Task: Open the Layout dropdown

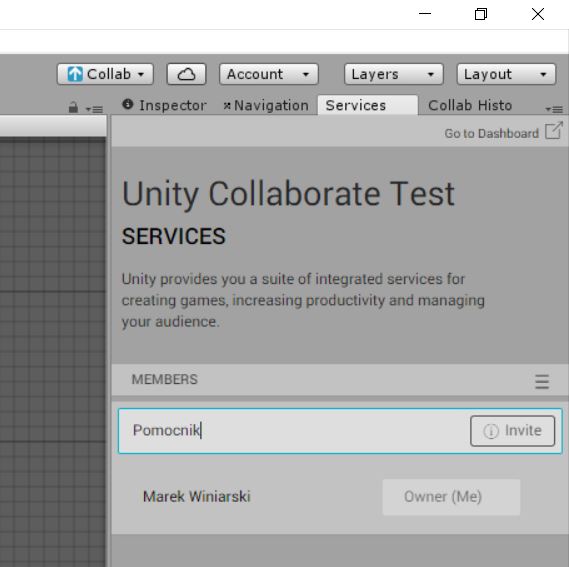Action: click(506, 74)
